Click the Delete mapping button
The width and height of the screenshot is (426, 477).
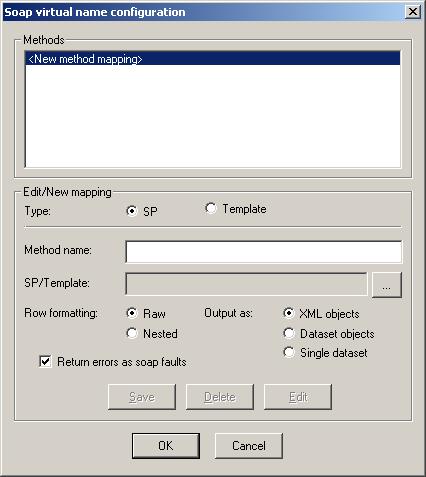(x=220, y=397)
